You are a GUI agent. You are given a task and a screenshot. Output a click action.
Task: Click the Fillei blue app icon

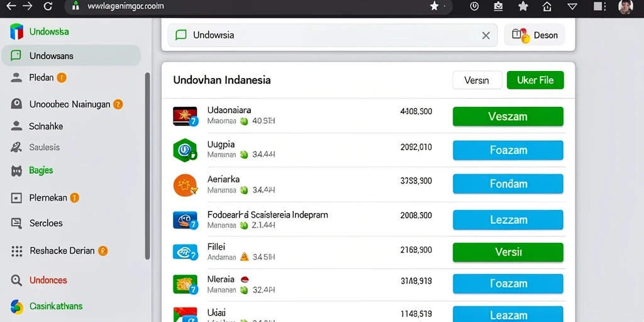(186, 252)
